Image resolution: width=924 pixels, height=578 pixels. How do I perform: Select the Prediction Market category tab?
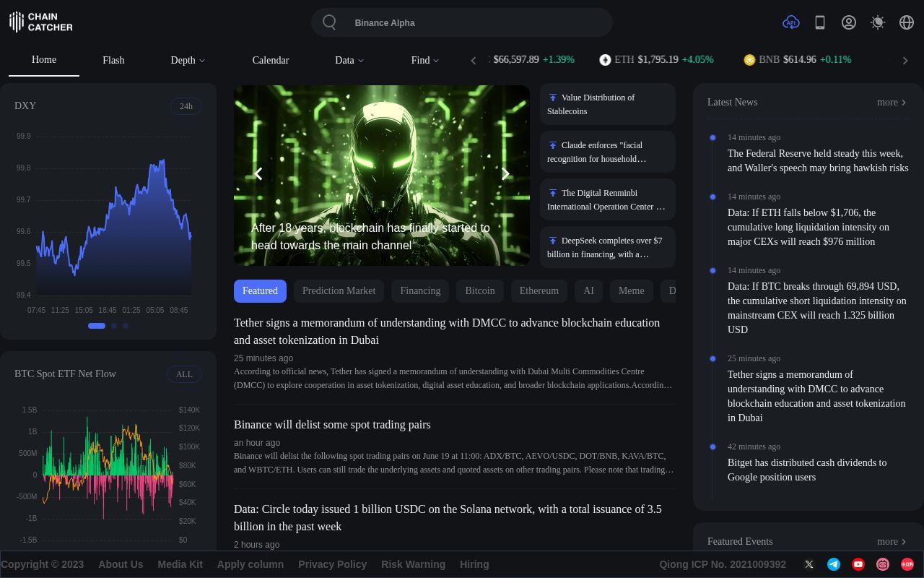click(339, 291)
